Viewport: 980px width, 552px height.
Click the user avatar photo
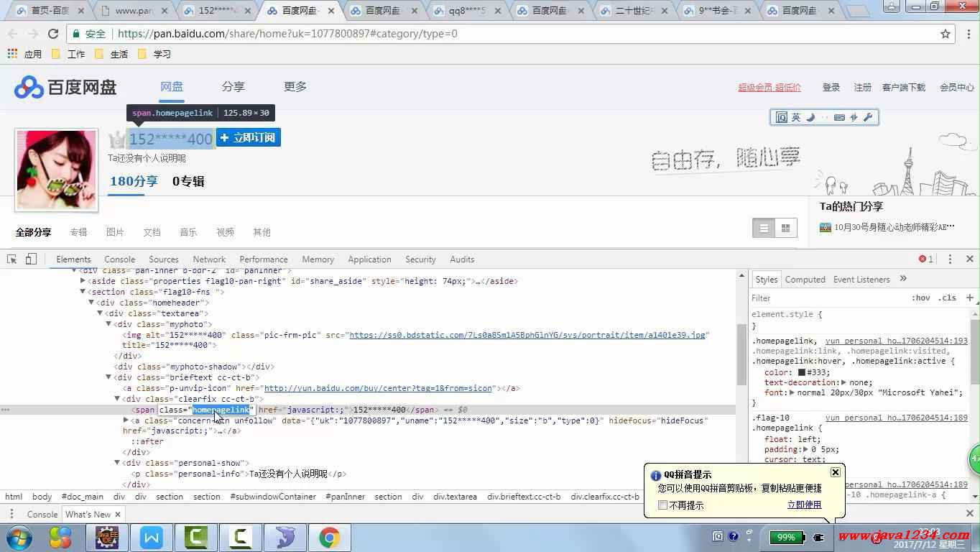[x=57, y=170]
